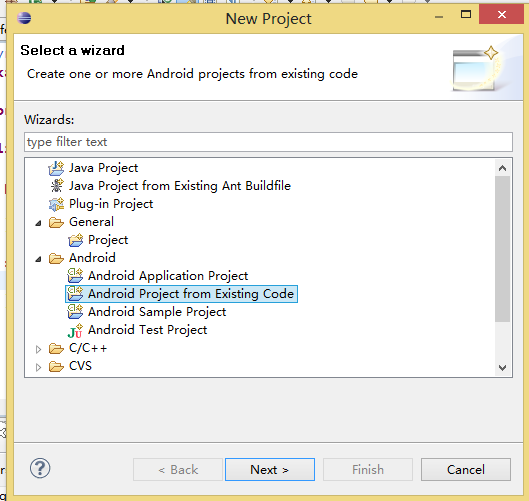Proceed with the Next button

click(x=270, y=469)
